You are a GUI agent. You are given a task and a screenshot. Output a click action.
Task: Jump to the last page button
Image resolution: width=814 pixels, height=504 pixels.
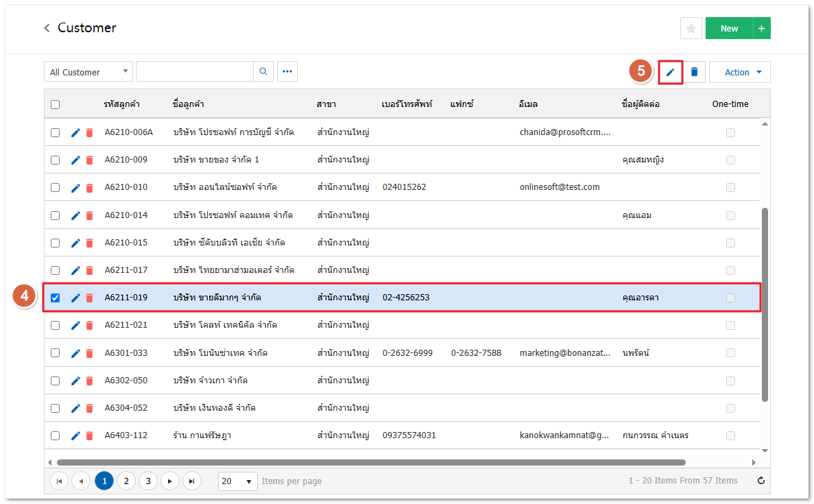point(192,481)
